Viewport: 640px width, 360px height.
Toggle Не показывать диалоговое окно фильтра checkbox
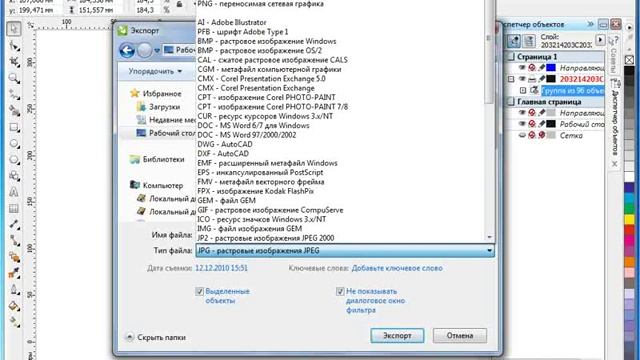(340, 291)
